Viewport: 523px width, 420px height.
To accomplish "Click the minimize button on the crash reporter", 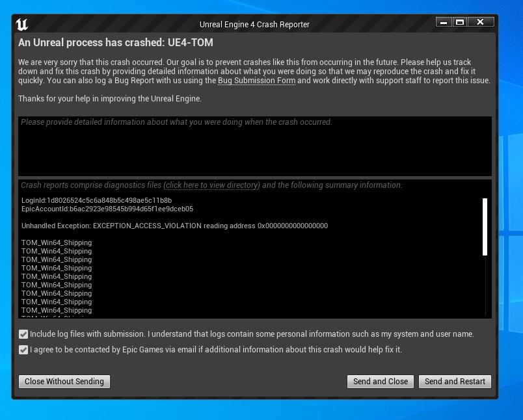I will (x=444, y=21).
